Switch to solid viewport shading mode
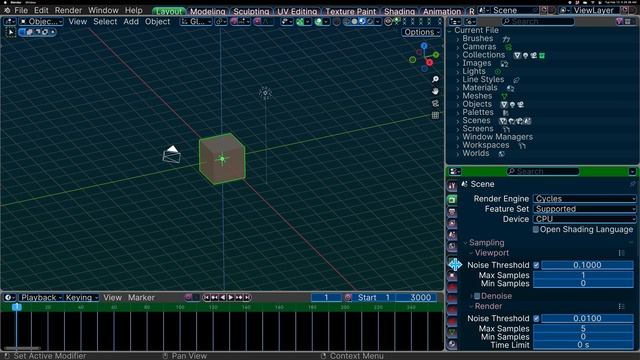 click(x=354, y=21)
